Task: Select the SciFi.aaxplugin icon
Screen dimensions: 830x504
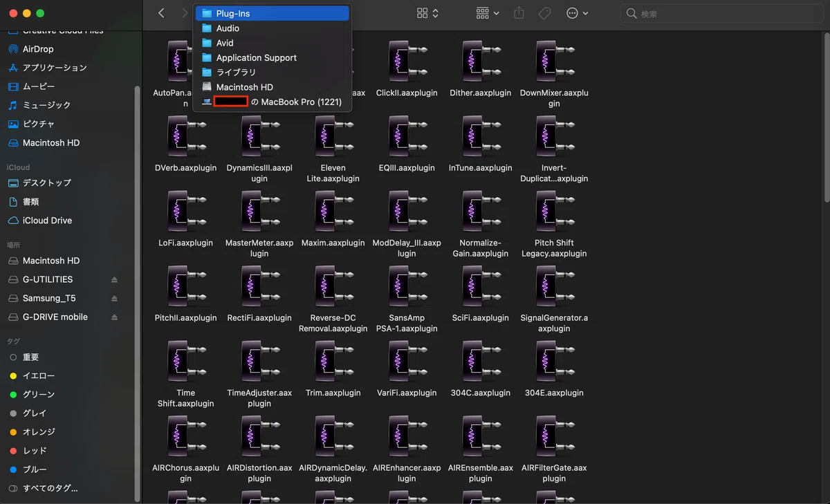Action: click(481, 287)
